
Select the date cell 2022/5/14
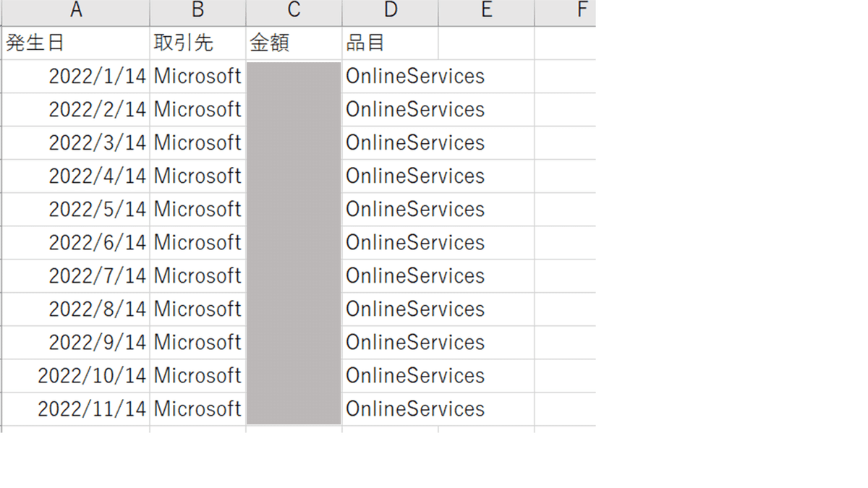(x=75, y=210)
